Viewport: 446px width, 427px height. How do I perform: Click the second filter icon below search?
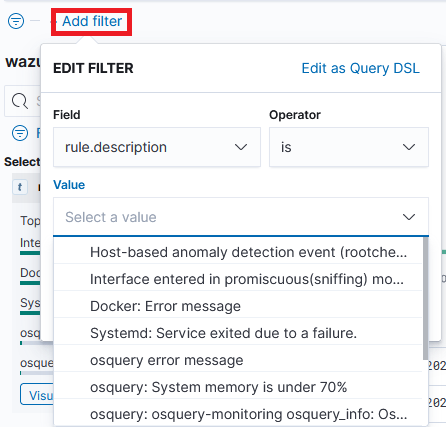pos(20,133)
